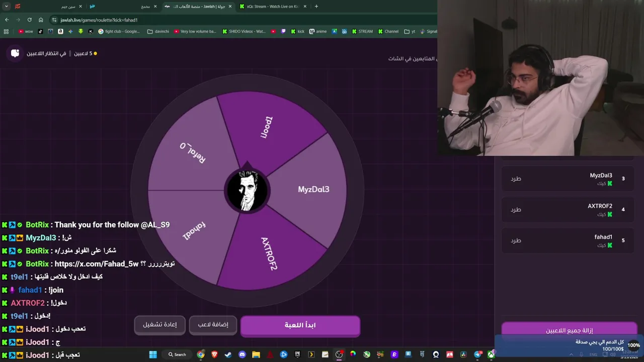Click the MyzDal3 wheel segment
Screen dimensions: 644x362
click(313, 190)
